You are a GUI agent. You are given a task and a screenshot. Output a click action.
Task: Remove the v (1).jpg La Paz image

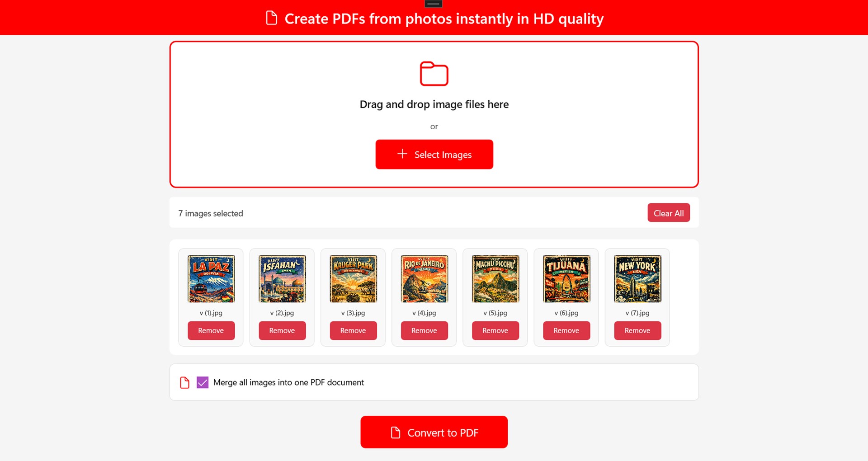[x=211, y=330]
